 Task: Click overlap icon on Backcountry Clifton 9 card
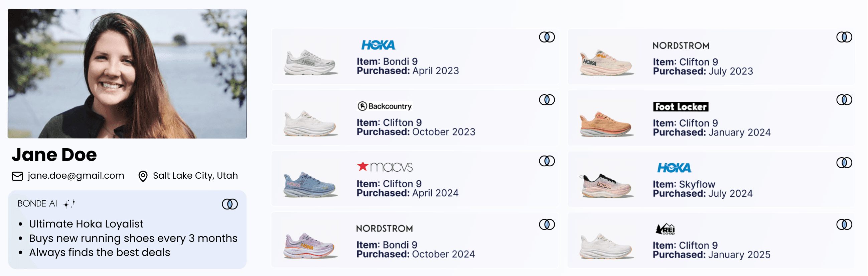pyautogui.click(x=547, y=100)
